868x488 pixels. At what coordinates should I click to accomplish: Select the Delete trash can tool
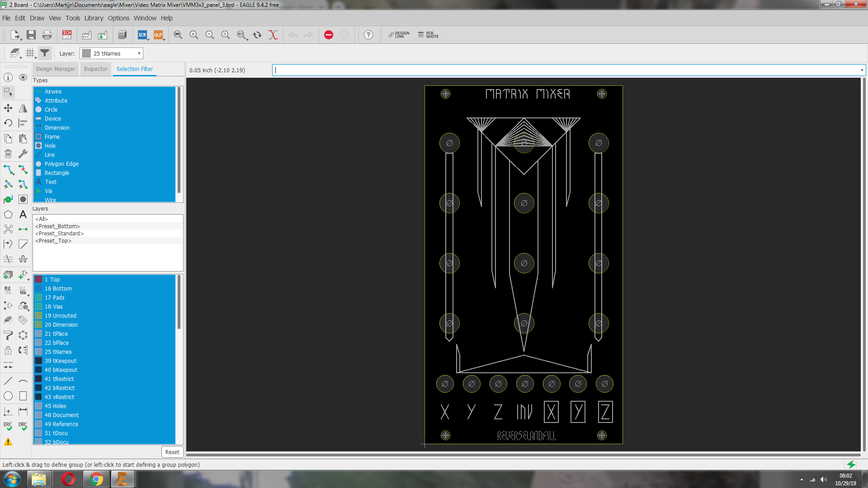[x=8, y=154]
